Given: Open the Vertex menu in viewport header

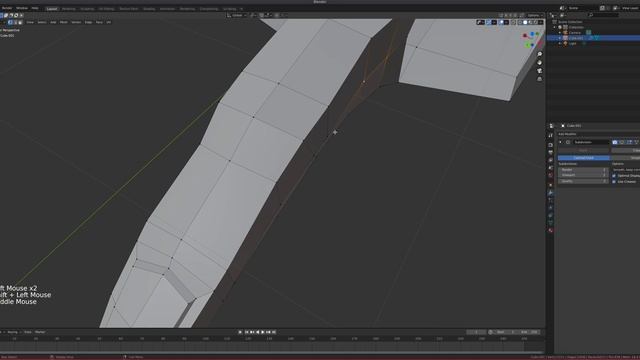Looking at the screenshot, I should click(76, 22).
